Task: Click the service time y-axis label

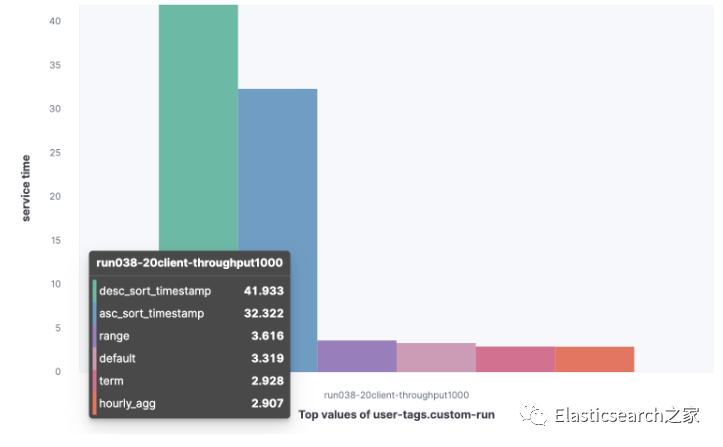Action: pos(26,187)
